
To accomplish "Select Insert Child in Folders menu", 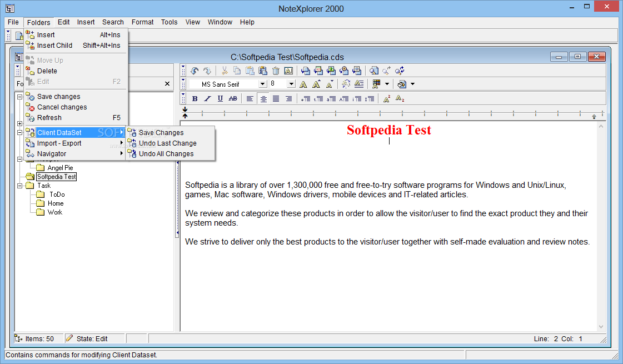I will pyautogui.click(x=76, y=46).
